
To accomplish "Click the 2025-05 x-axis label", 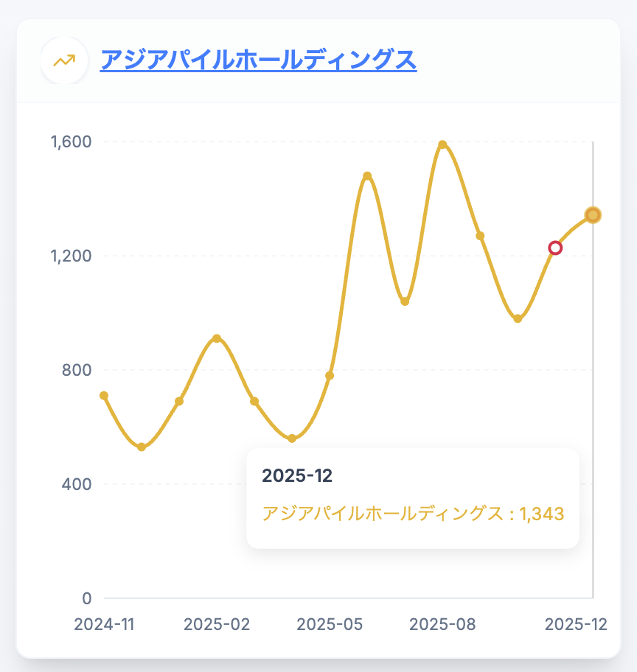I will 330,624.
